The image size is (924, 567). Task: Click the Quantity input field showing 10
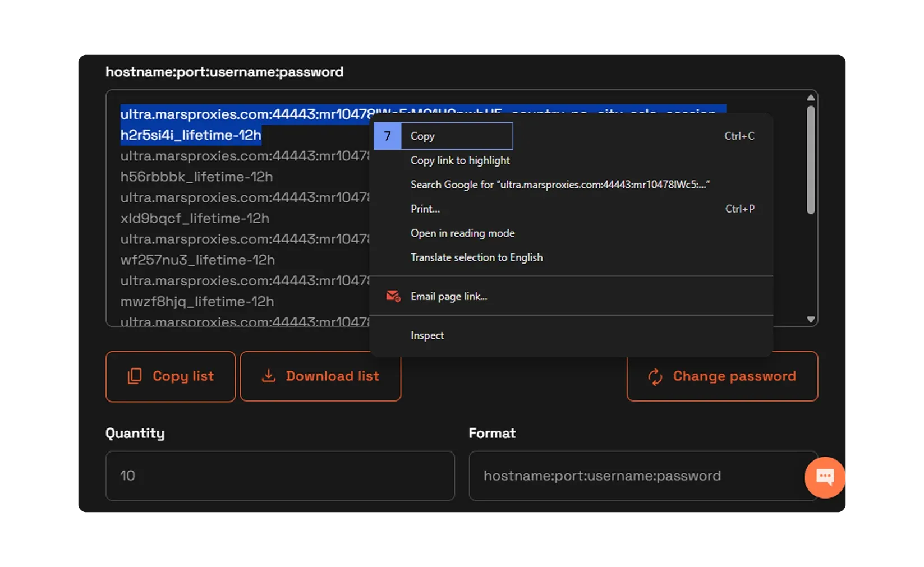coord(280,476)
